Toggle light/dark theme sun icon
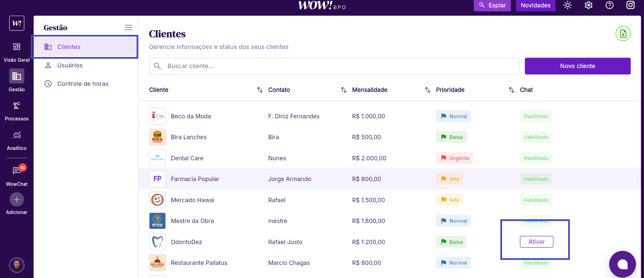The image size is (644, 278). click(x=567, y=5)
